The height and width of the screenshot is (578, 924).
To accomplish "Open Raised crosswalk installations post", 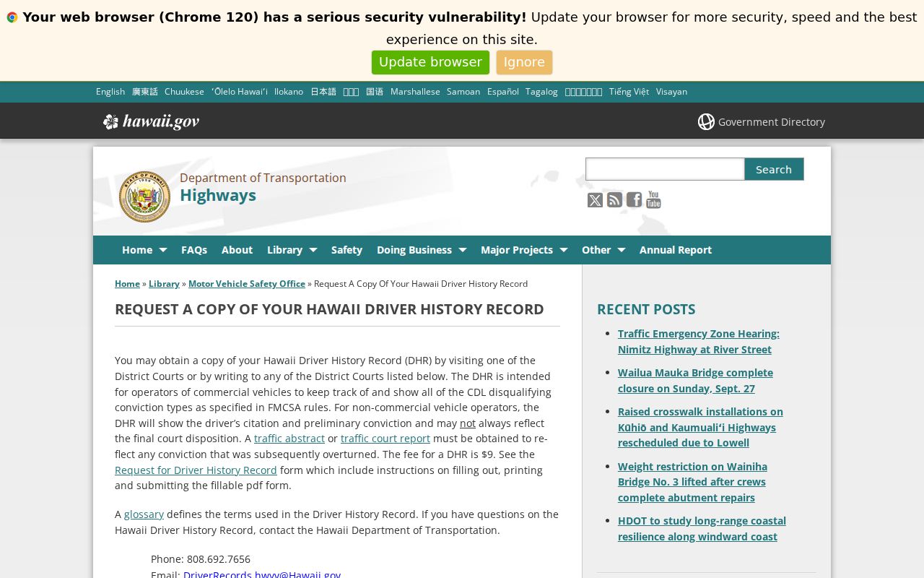I will point(700,427).
